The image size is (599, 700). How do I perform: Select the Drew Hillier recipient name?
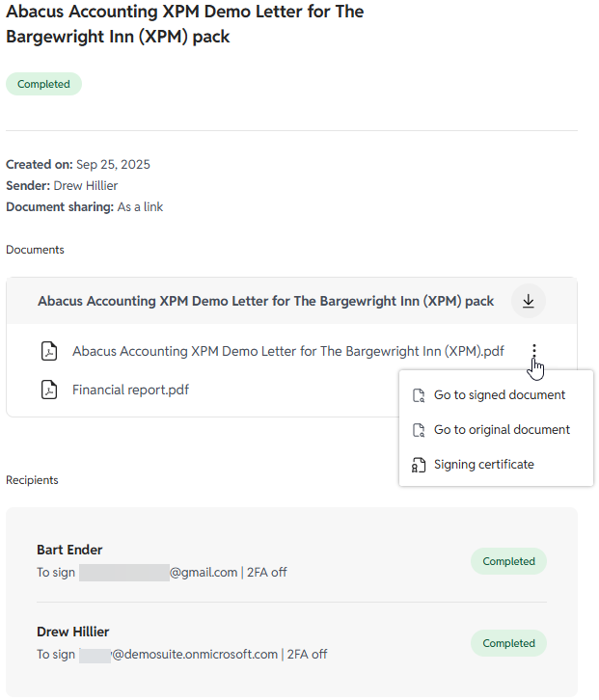[x=72, y=632]
